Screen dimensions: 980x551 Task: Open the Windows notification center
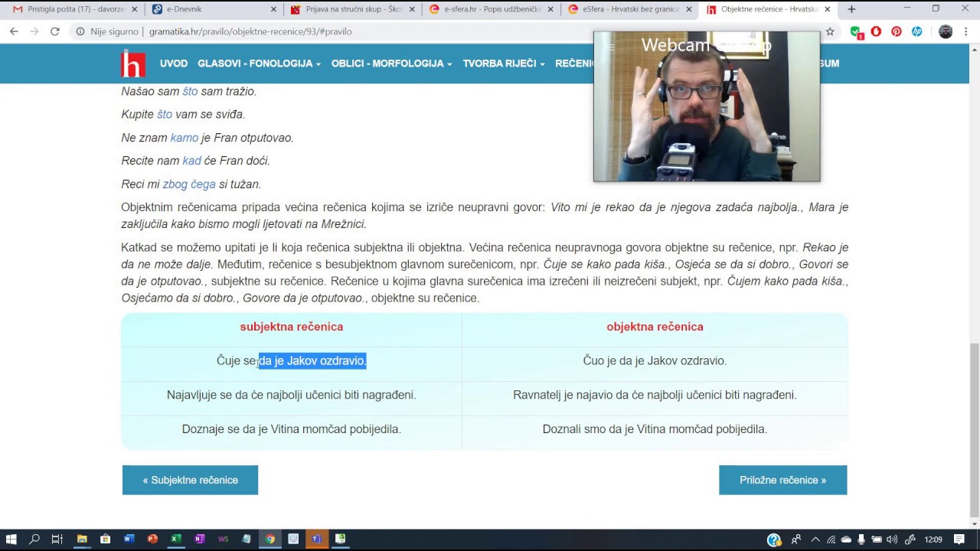tap(959, 540)
